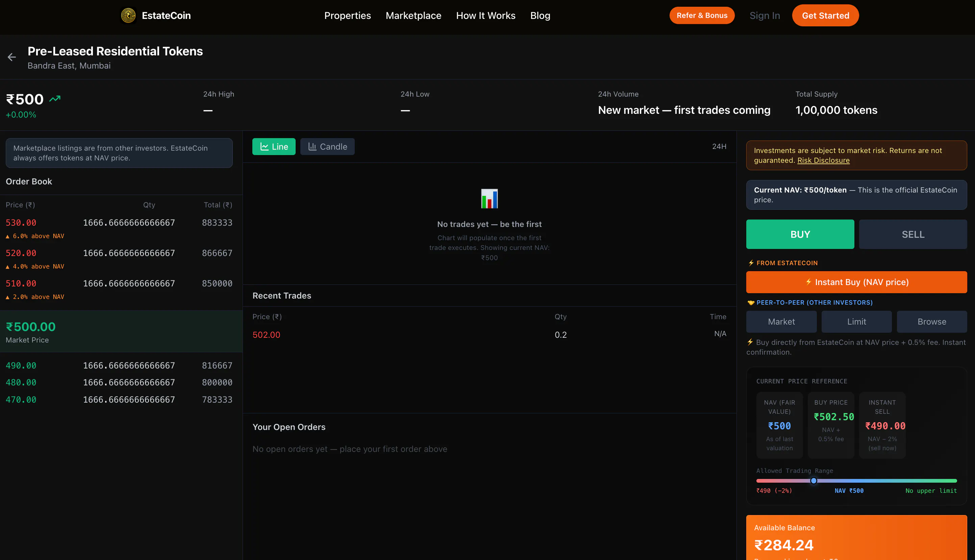Click the EstateCoin gold coin logo
Image resolution: width=975 pixels, height=560 pixels.
pyautogui.click(x=128, y=16)
